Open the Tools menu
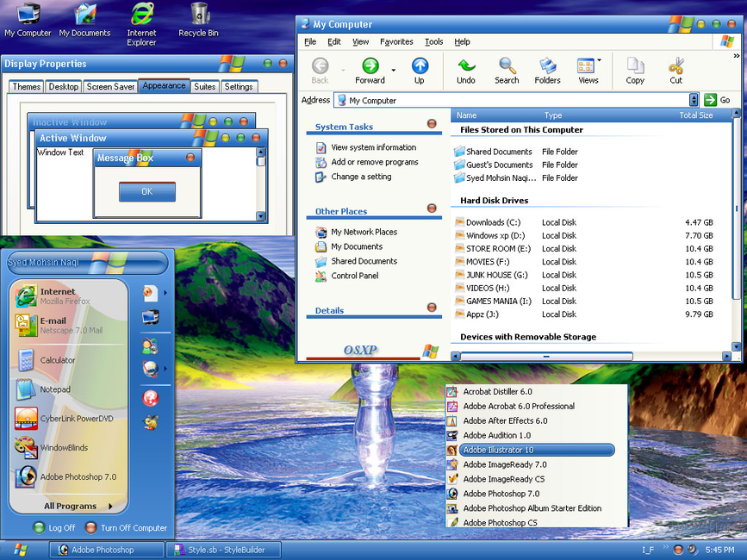This screenshot has width=747, height=560. pos(434,42)
